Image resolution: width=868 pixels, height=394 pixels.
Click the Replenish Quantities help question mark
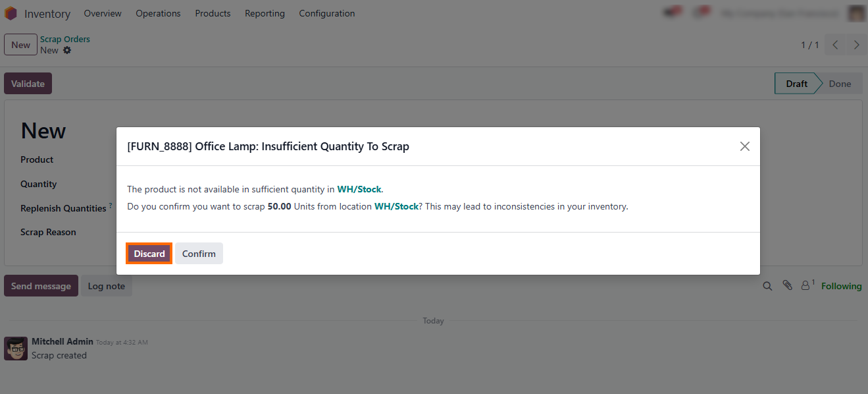click(111, 206)
